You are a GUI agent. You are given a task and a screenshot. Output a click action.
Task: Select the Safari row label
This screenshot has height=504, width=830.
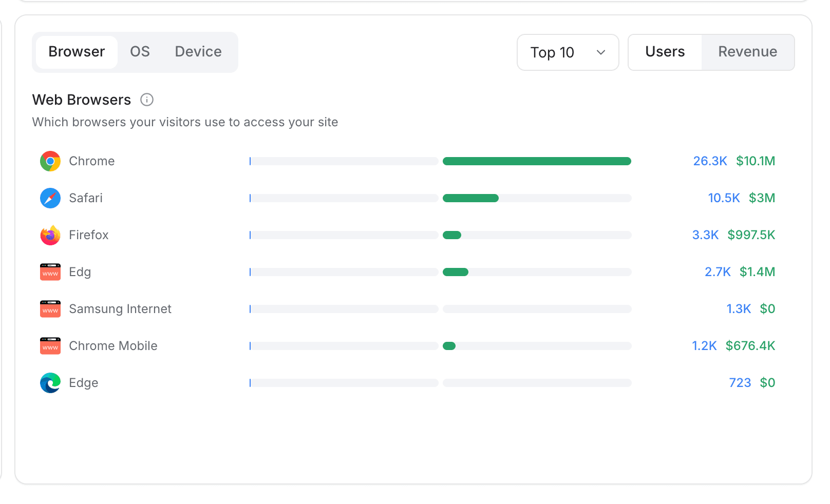pyautogui.click(x=86, y=198)
